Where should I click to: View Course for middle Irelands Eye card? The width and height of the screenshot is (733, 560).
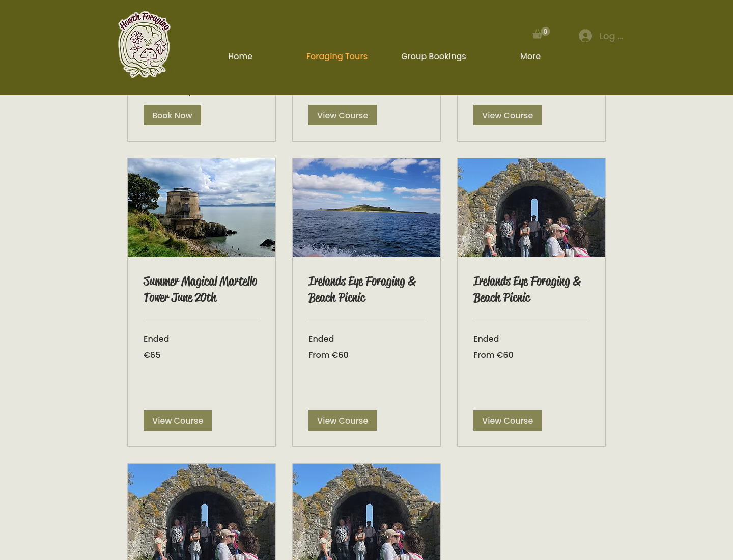[343, 421]
